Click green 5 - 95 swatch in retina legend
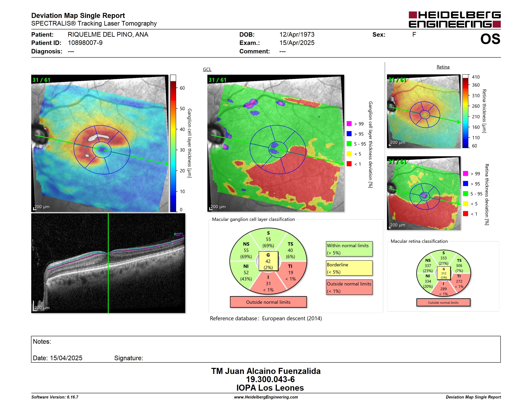The width and height of the screenshot is (532, 411). [x=465, y=193]
